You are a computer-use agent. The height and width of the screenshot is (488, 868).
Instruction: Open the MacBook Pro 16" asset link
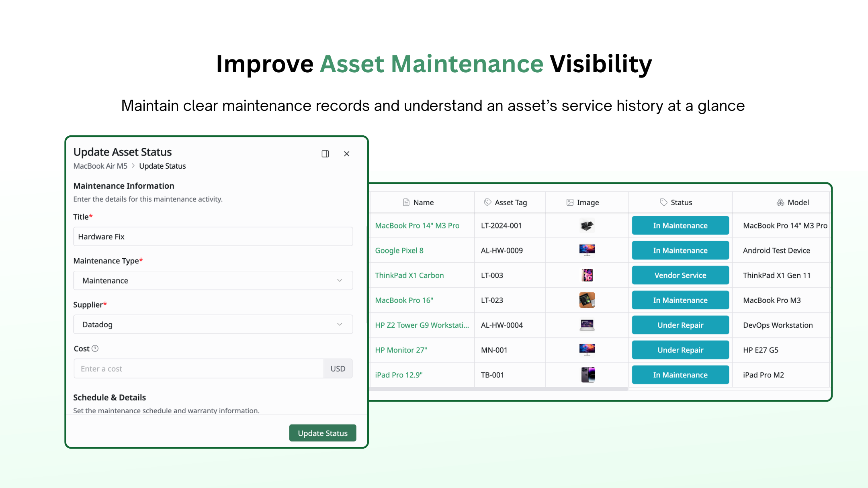click(404, 300)
